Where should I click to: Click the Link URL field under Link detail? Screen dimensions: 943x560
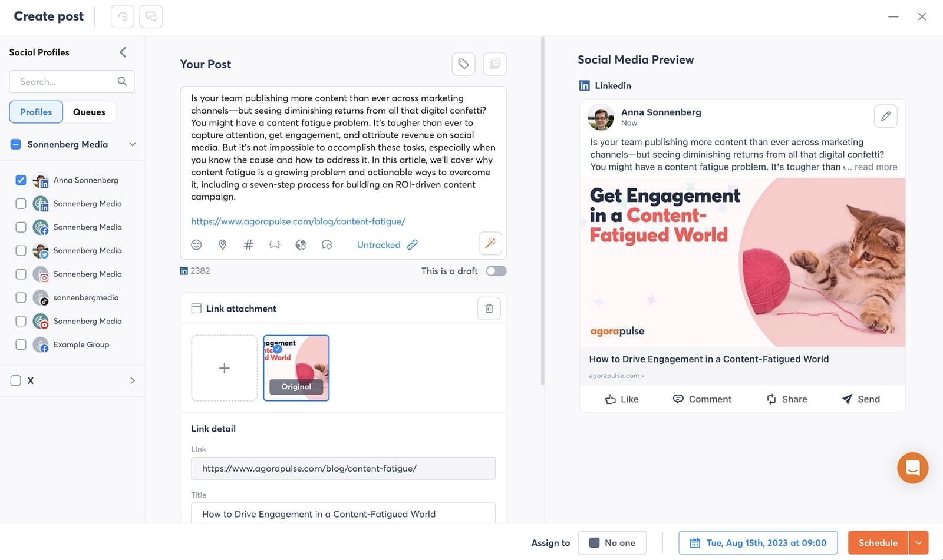[343, 468]
